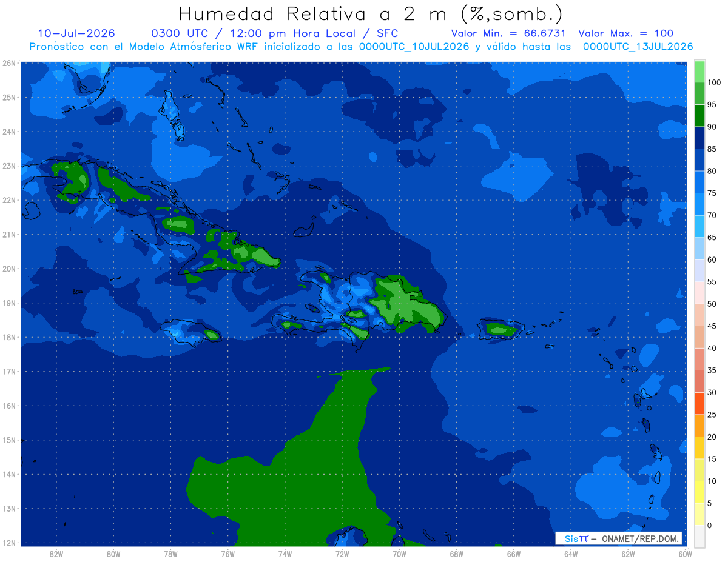The width and height of the screenshot is (728, 562).
Task: Click the legend label '70'
Action: [x=712, y=215]
